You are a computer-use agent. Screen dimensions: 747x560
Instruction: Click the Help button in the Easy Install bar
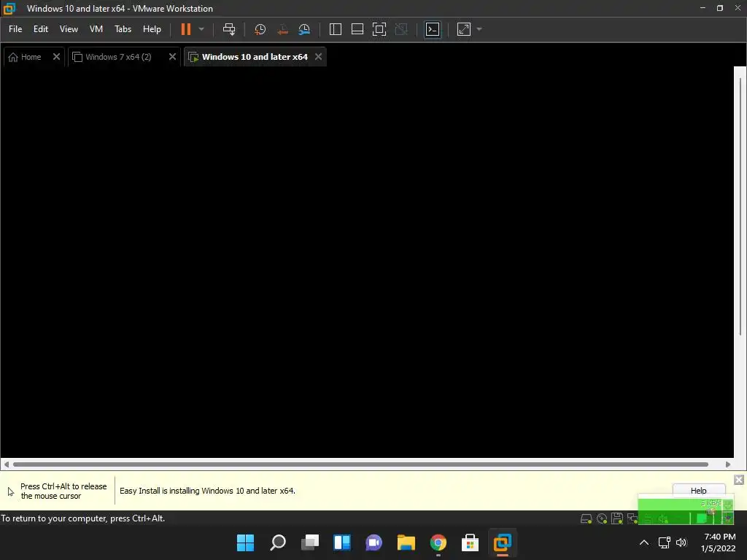[698, 491]
